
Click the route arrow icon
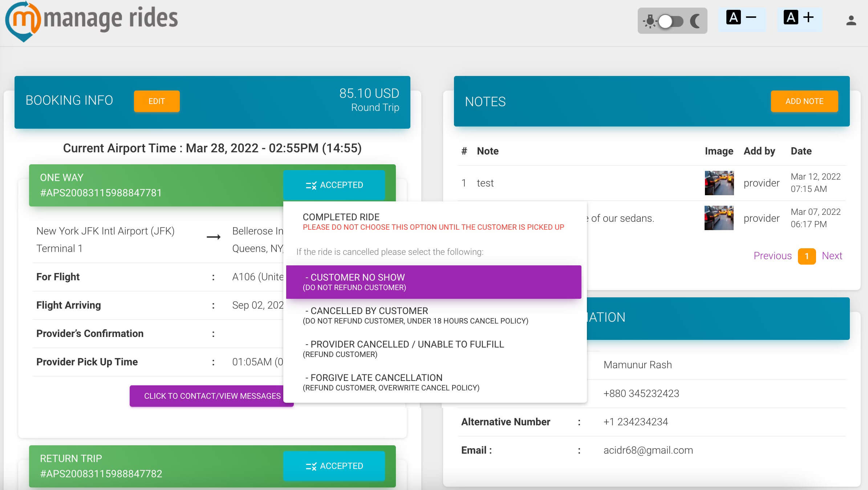(214, 237)
